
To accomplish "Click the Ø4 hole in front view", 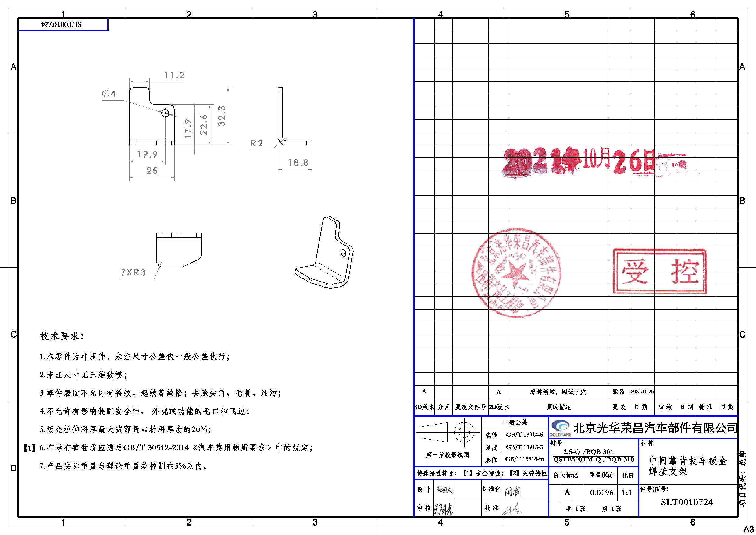I will coord(165,113).
